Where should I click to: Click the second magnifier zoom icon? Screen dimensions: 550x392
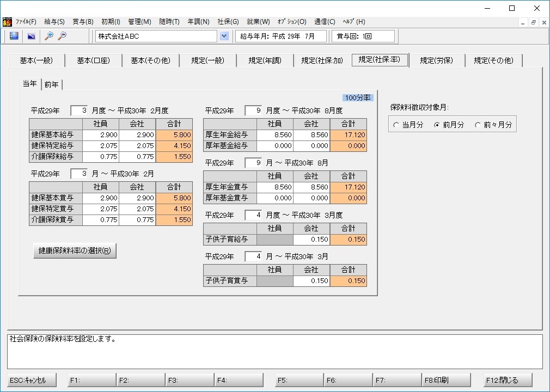click(62, 36)
